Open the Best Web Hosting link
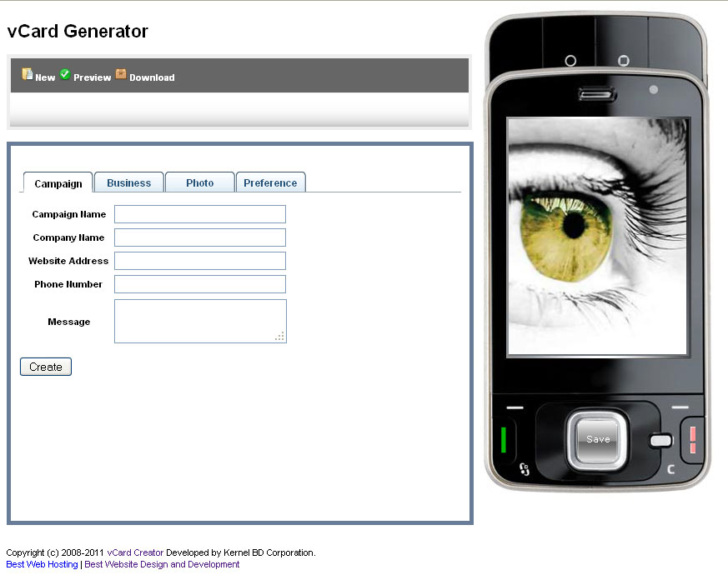Image resolution: width=728 pixels, height=580 pixels. click(x=42, y=564)
